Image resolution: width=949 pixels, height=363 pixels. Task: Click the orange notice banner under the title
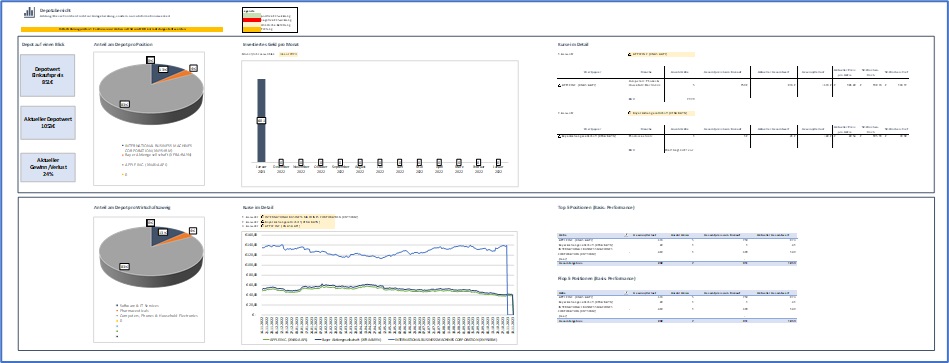[x=122, y=29]
